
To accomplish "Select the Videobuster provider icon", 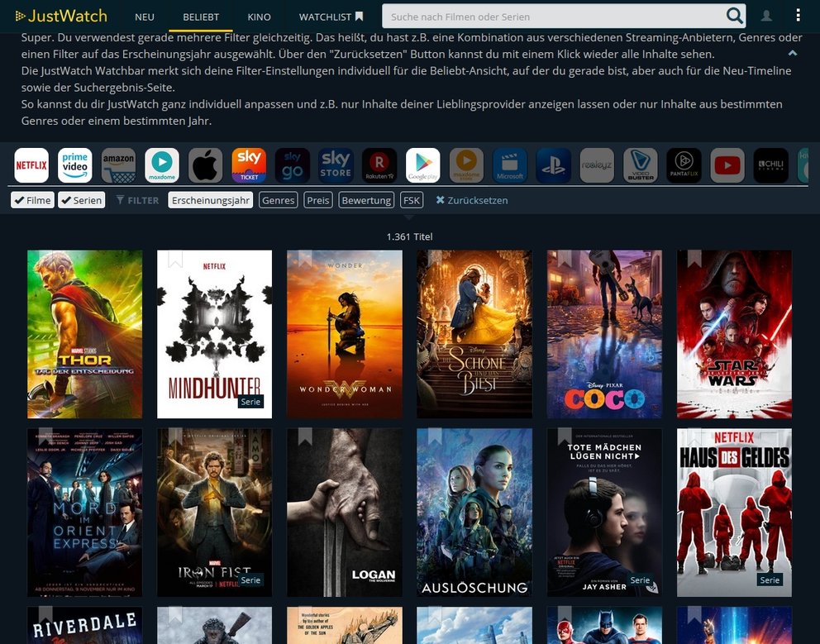I will [x=641, y=165].
